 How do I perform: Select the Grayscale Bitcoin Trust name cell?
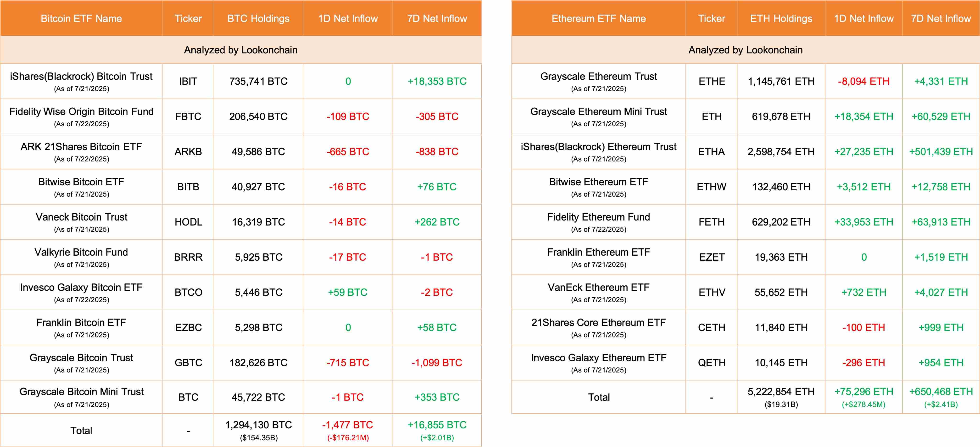81,363
